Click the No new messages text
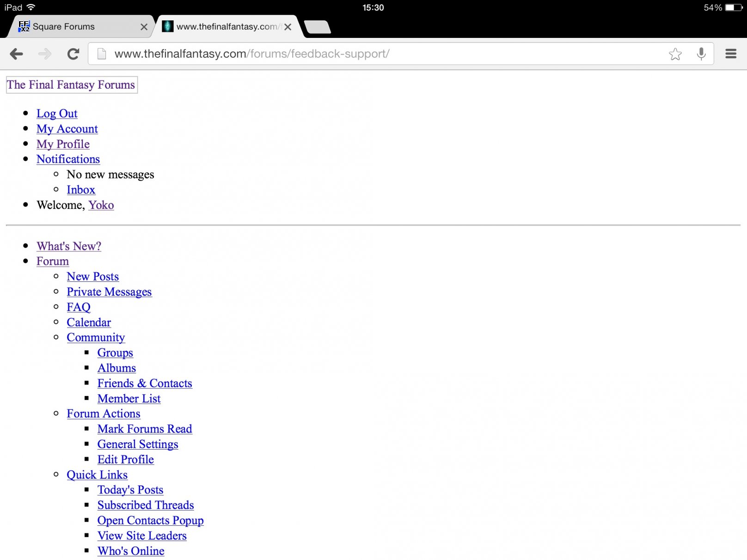 point(110,175)
